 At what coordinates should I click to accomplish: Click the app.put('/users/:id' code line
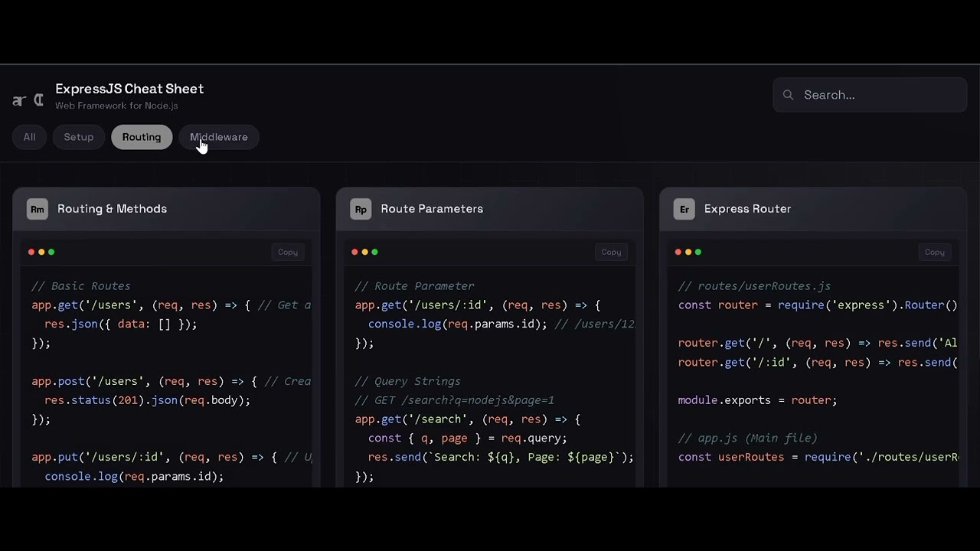[x=171, y=458]
